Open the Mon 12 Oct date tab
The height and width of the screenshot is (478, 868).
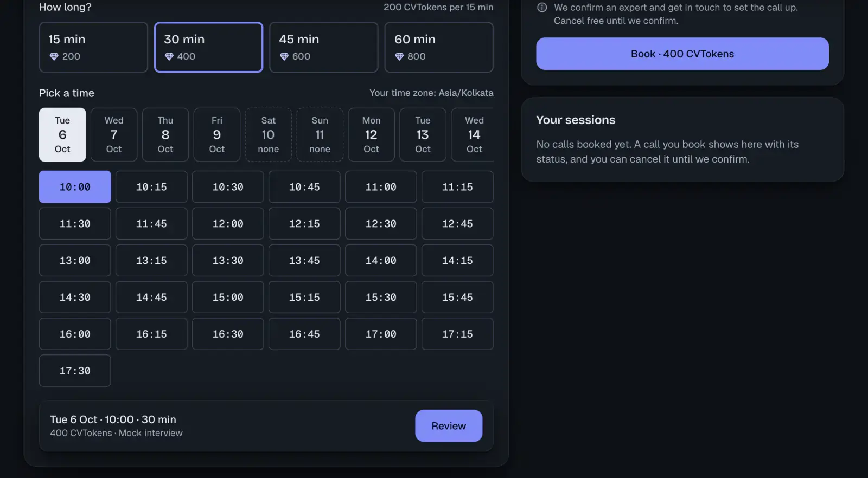[x=371, y=134]
